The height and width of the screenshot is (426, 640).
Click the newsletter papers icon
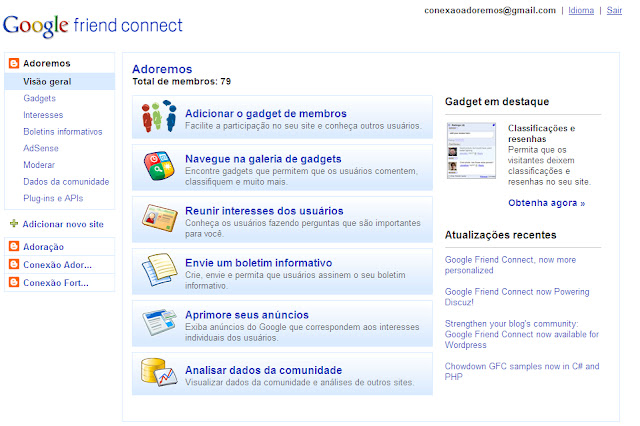point(159,269)
